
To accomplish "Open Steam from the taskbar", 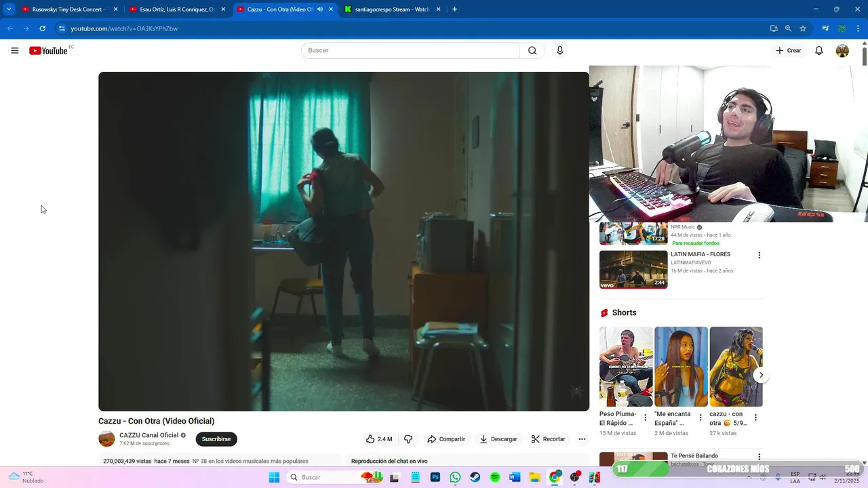I will tap(475, 477).
